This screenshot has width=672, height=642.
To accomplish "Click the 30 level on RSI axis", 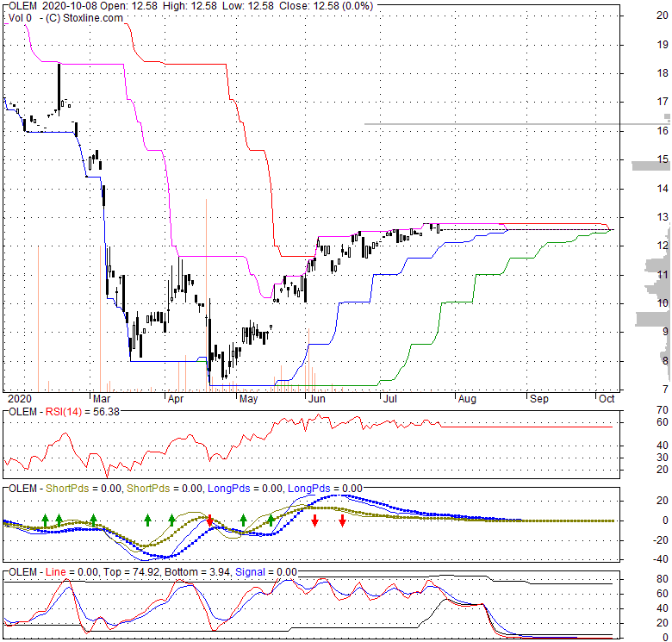I will click(x=663, y=458).
